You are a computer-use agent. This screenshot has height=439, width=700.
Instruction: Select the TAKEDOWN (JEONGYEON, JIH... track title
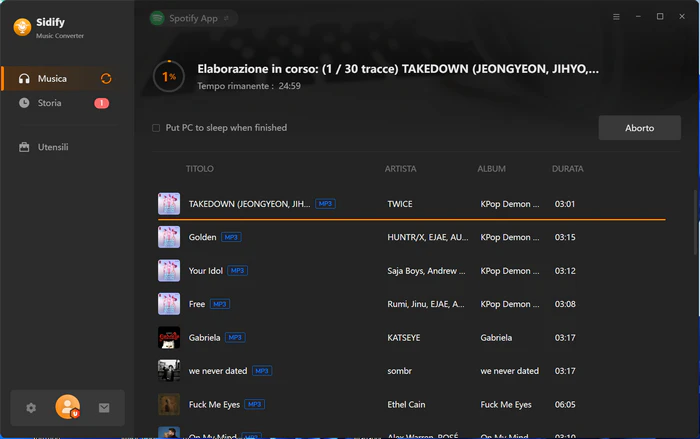[249, 204]
